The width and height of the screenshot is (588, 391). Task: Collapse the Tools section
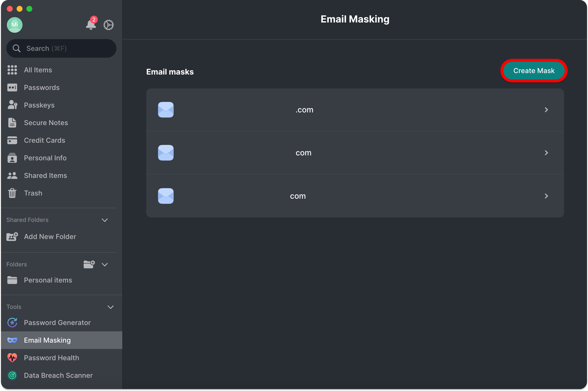[111, 307]
